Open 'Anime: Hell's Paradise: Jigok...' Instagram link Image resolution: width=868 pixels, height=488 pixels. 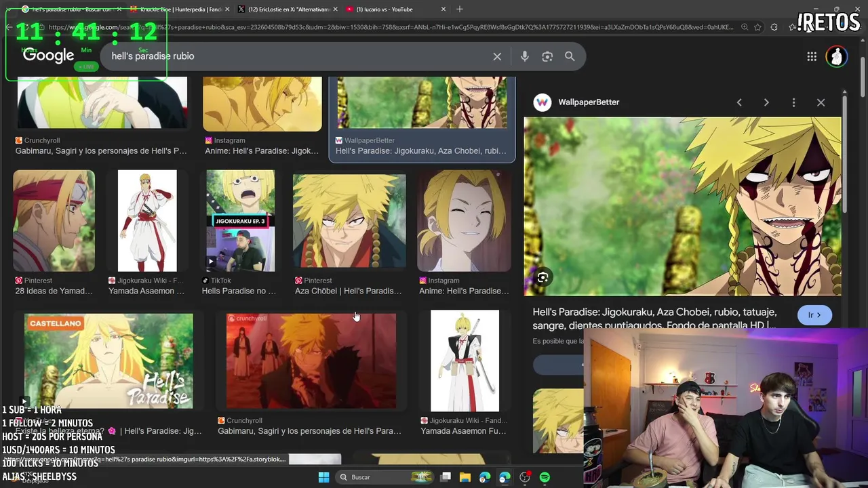[x=262, y=151]
